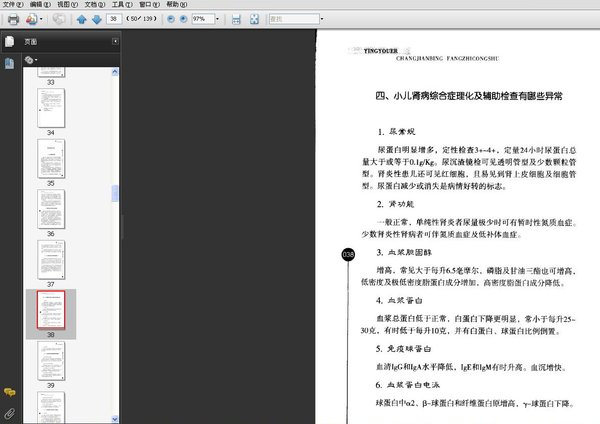This screenshot has width=600, height=424.
Task: Select page 37 thumbnail
Action: 50,258
